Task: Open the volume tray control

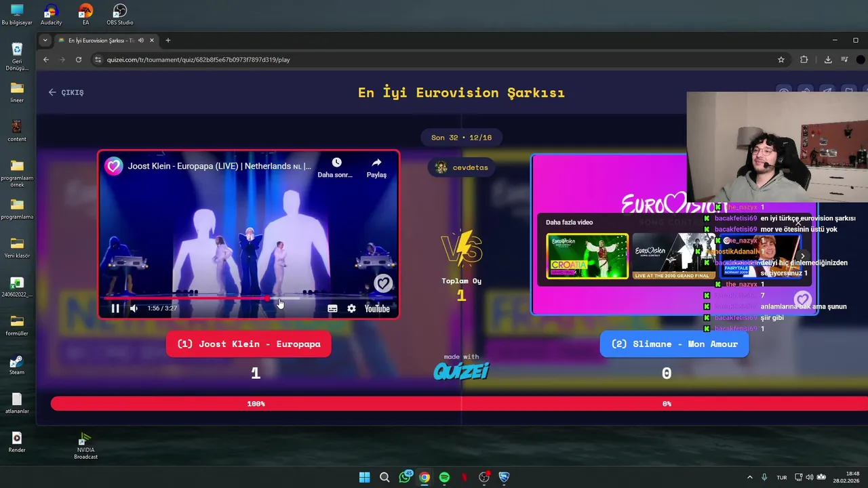Action: 810,477
